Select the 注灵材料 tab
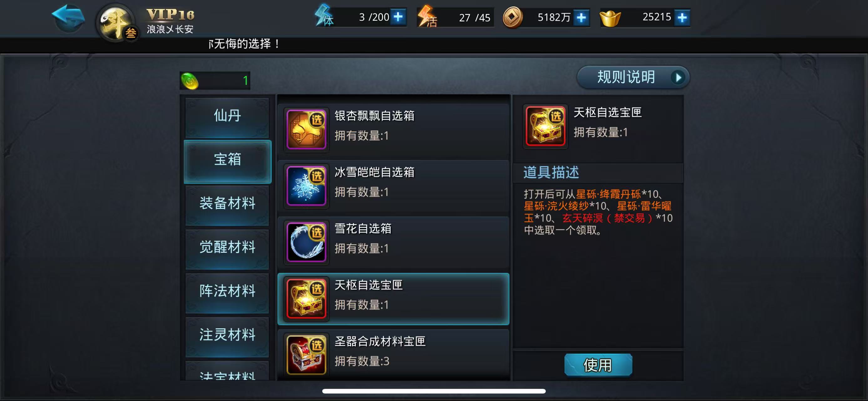This screenshot has height=401, width=868. (x=227, y=335)
